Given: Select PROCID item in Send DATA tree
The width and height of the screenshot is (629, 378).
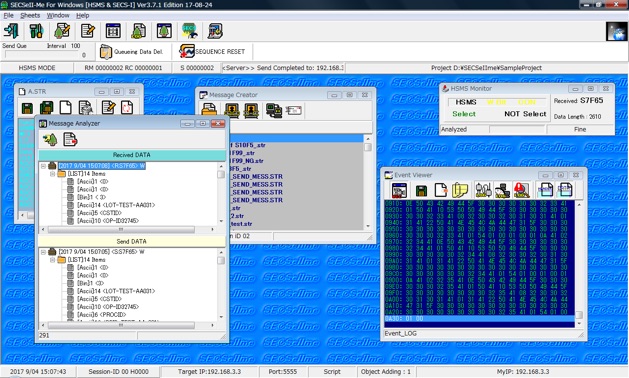Looking at the screenshot, I should click(x=101, y=315).
